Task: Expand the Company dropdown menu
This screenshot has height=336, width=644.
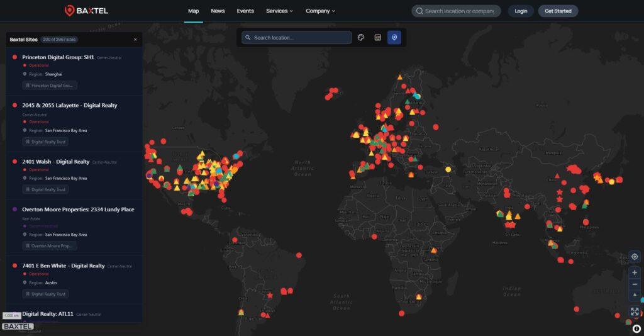Action: click(320, 11)
